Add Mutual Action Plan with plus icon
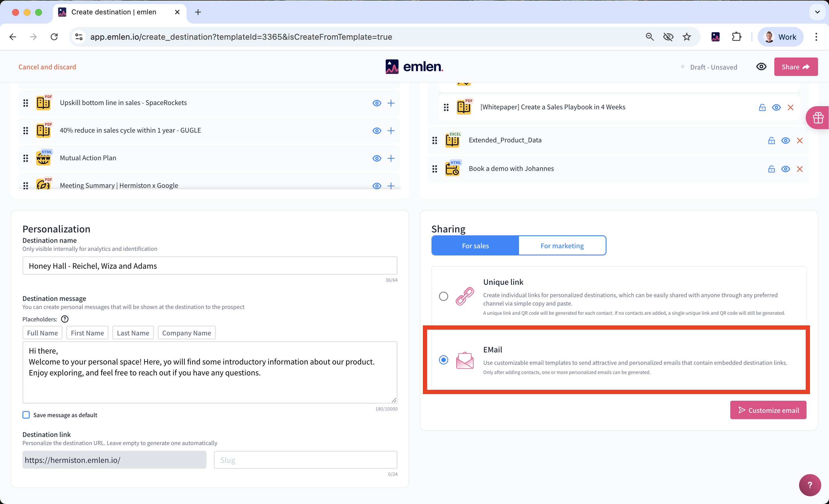Viewport: 829px width, 504px height. coord(391,158)
